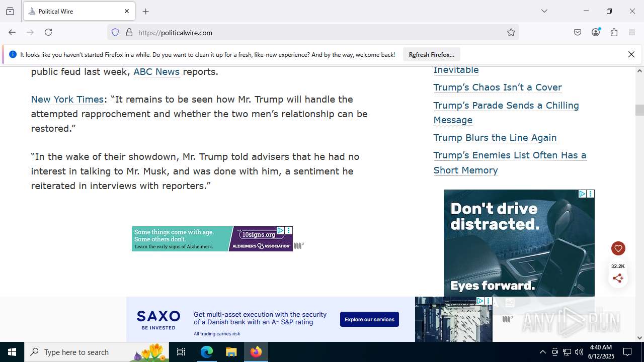Launch Microsoft Edge from taskbar
Viewport: 644px width, 362px height.
tap(207, 352)
